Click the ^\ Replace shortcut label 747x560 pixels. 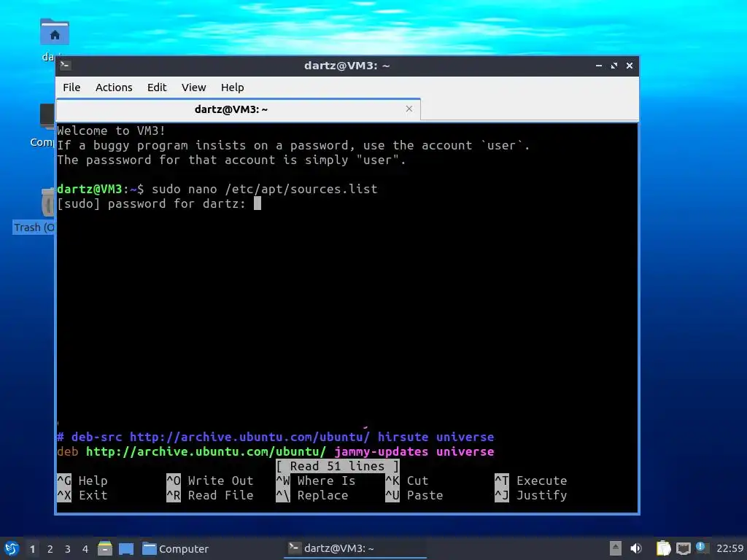312,495
